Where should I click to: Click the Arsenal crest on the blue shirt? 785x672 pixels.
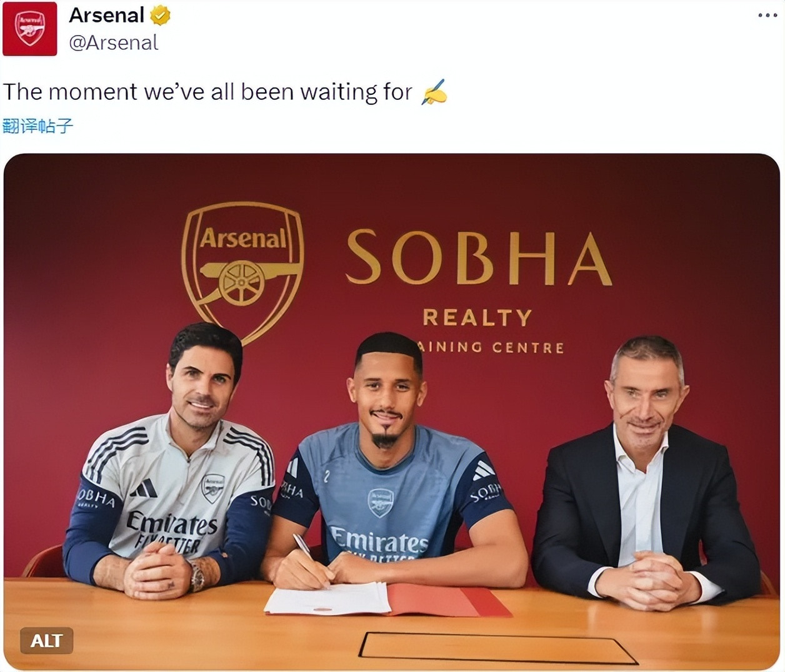click(x=381, y=502)
